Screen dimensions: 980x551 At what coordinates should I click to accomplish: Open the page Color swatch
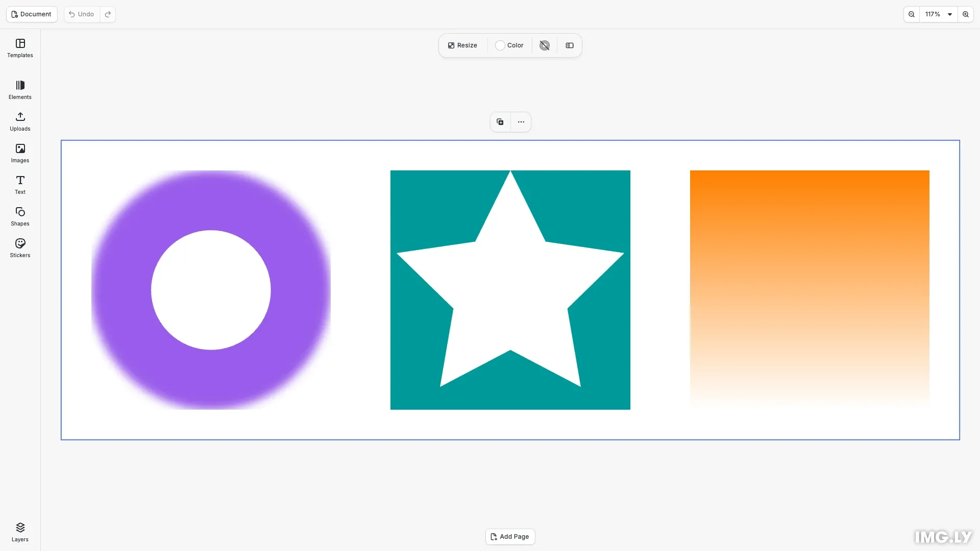tap(509, 45)
